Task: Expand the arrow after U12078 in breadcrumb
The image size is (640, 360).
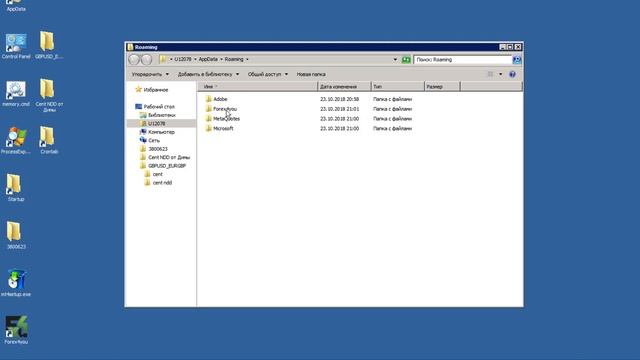Action: coord(195,60)
